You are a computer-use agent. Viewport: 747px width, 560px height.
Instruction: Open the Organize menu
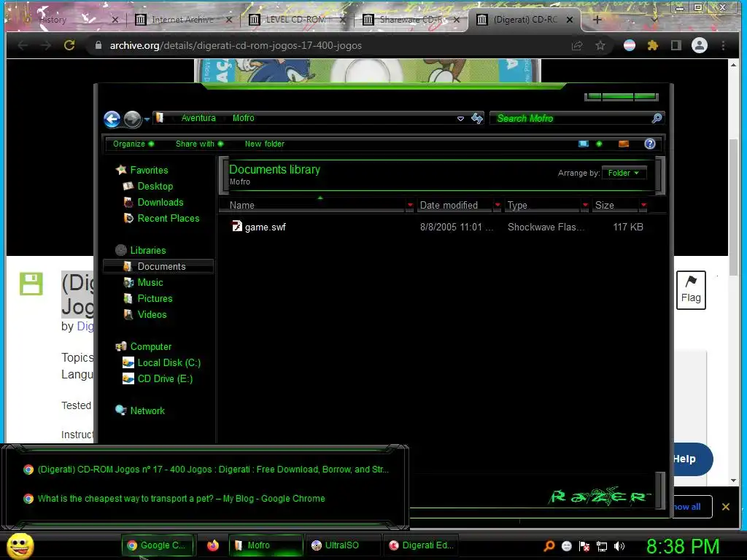coord(133,144)
